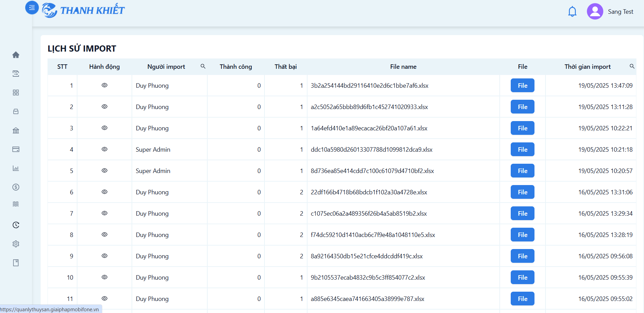The height and width of the screenshot is (313, 644).
Task: Click the STT column header
Action: click(62, 67)
